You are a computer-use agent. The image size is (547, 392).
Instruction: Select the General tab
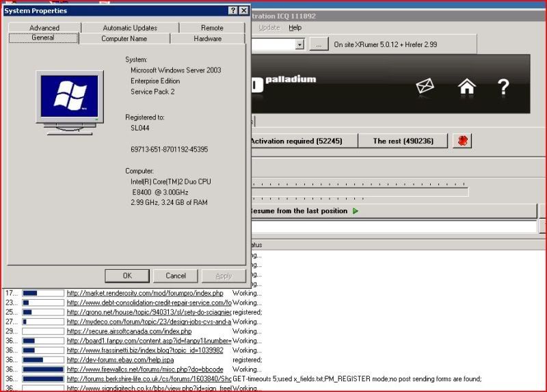43,38
